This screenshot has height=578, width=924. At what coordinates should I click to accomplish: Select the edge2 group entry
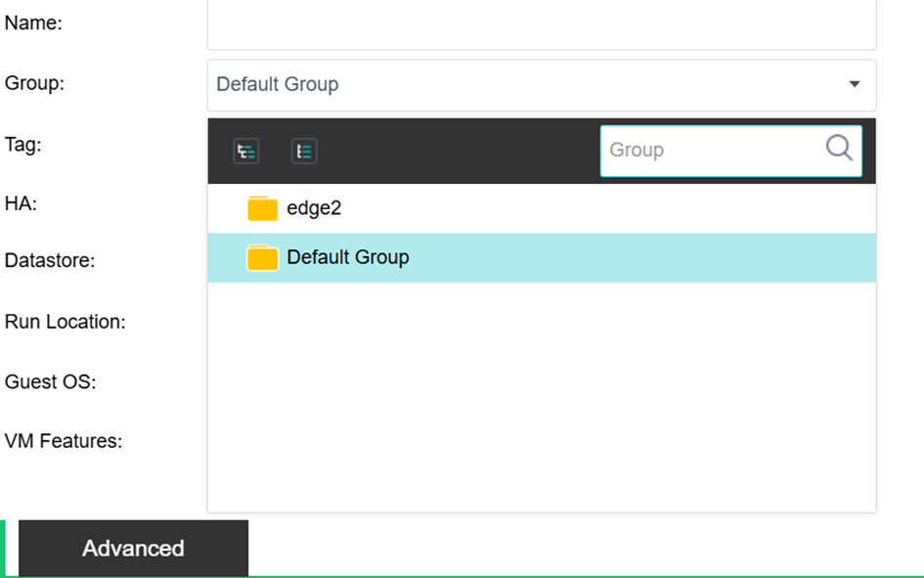(x=314, y=208)
